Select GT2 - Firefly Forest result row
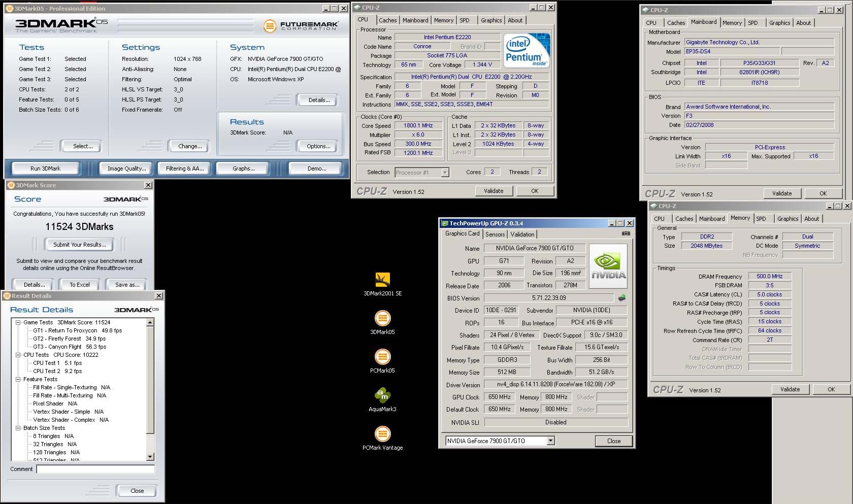Image resolution: width=853 pixels, height=504 pixels. pyautogui.click(x=70, y=339)
